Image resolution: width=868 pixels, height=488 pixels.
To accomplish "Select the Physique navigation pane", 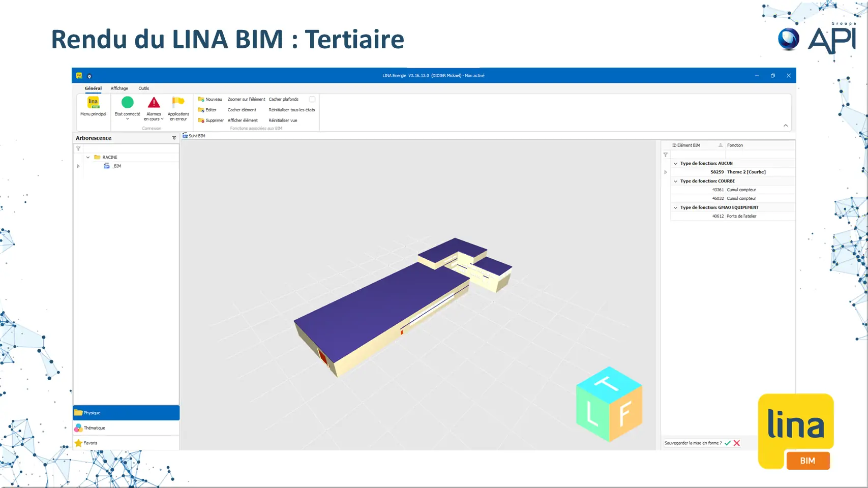I will 126,413.
